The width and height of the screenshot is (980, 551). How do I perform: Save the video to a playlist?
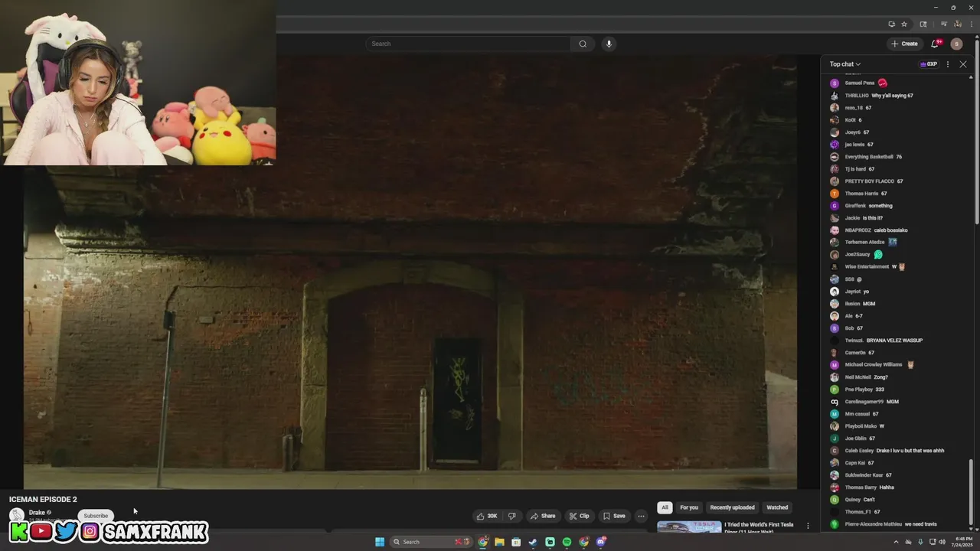tap(614, 516)
